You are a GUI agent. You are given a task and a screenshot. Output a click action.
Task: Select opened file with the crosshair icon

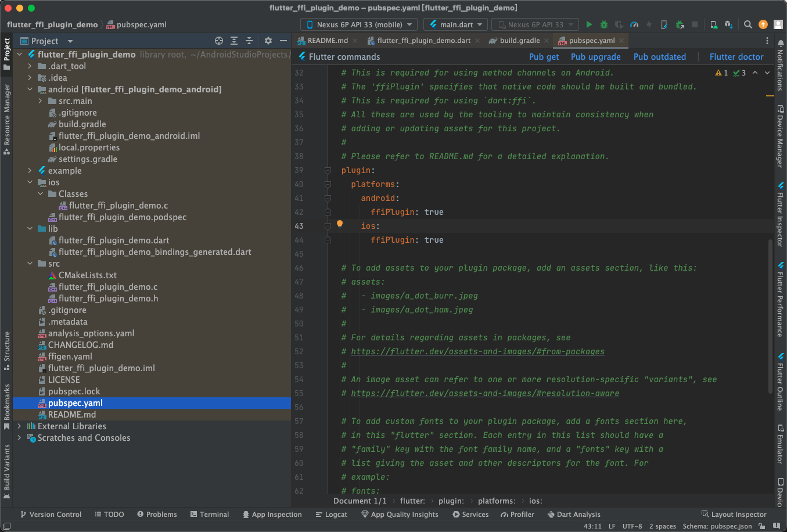(x=219, y=41)
